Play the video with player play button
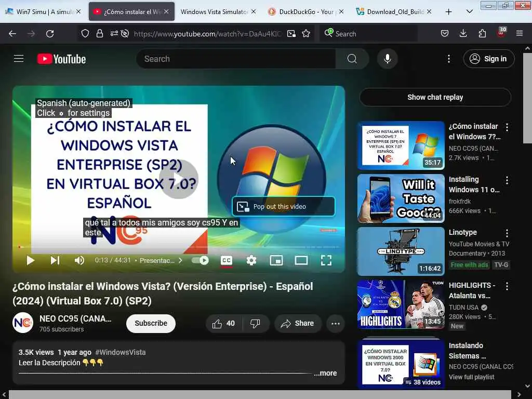 pyautogui.click(x=30, y=261)
